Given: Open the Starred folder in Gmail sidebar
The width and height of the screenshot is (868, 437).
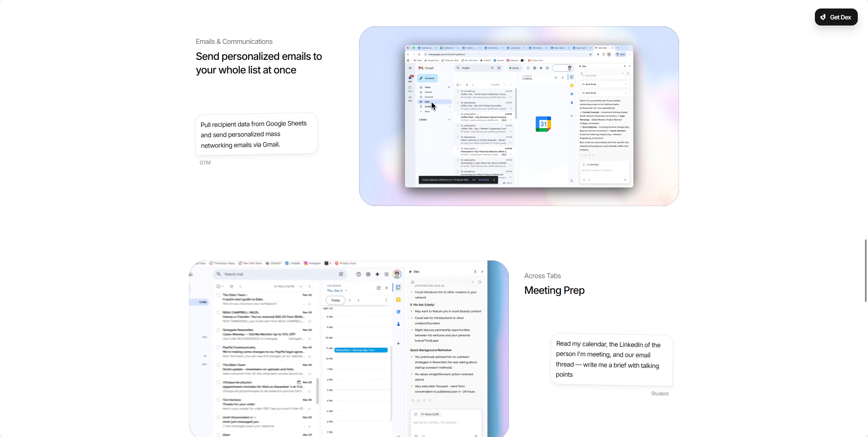Looking at the screenshot, I should pos(435,92).
